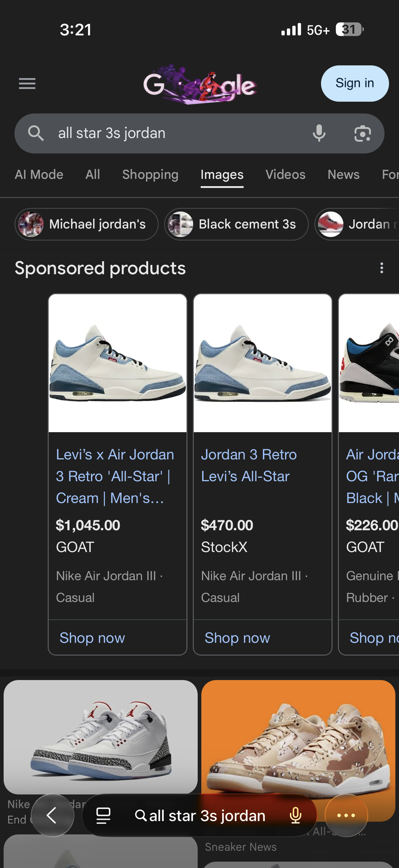Image resolution: width=399 pixels, height=868 pixels.
Task: Tap the search query text field
Action: pyautogui.click(x=176, y=133)
